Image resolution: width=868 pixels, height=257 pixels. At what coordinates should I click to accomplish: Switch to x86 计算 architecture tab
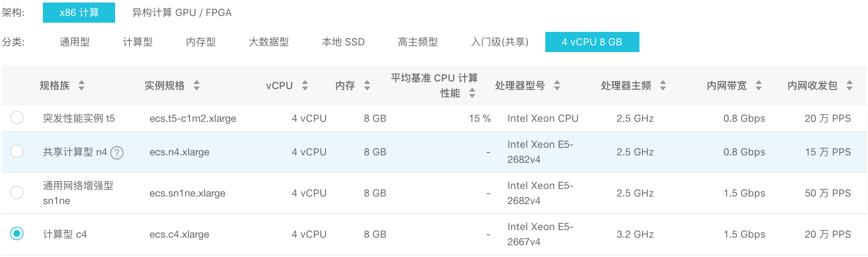click(x=79, y=13)
